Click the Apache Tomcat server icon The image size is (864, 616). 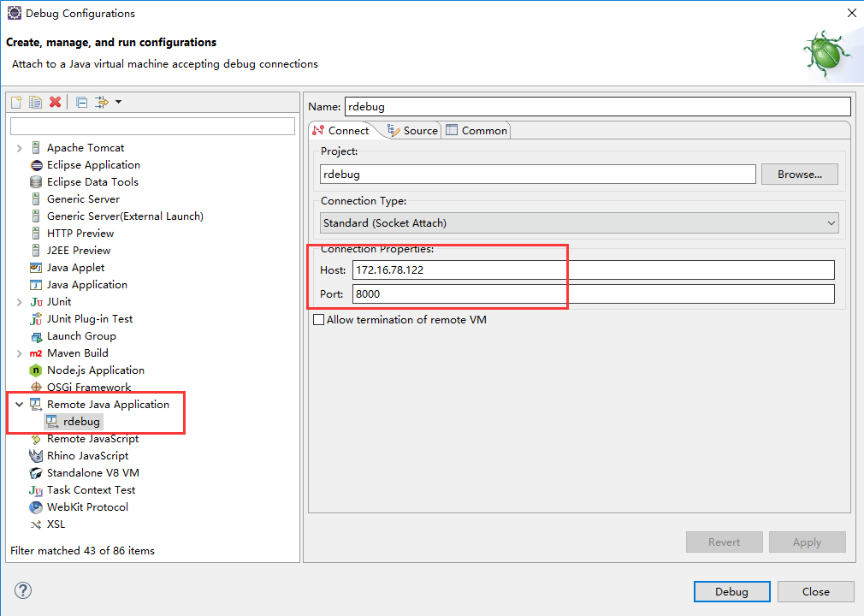[36, 148]
